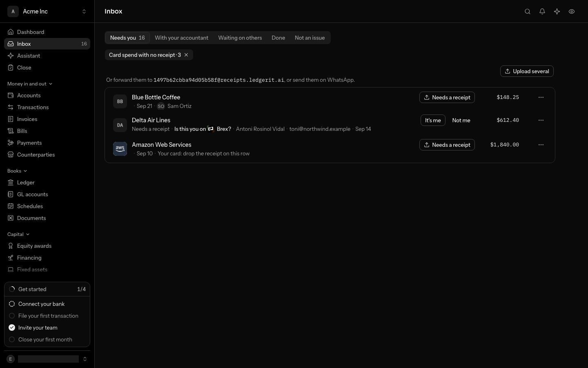Switch to With your accountant tab
588x368 pixels.
tap(181, 38)
